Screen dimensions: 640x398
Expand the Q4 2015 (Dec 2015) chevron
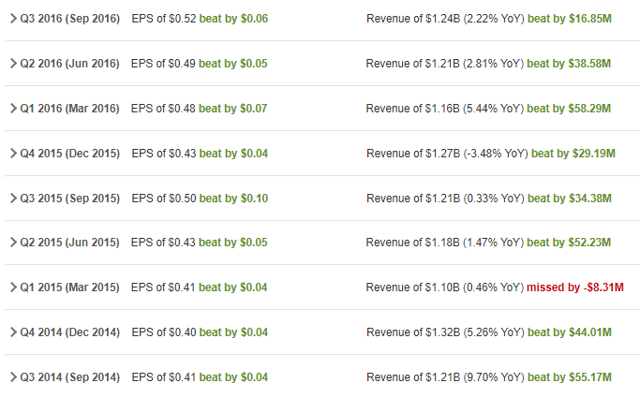(13, 153)
